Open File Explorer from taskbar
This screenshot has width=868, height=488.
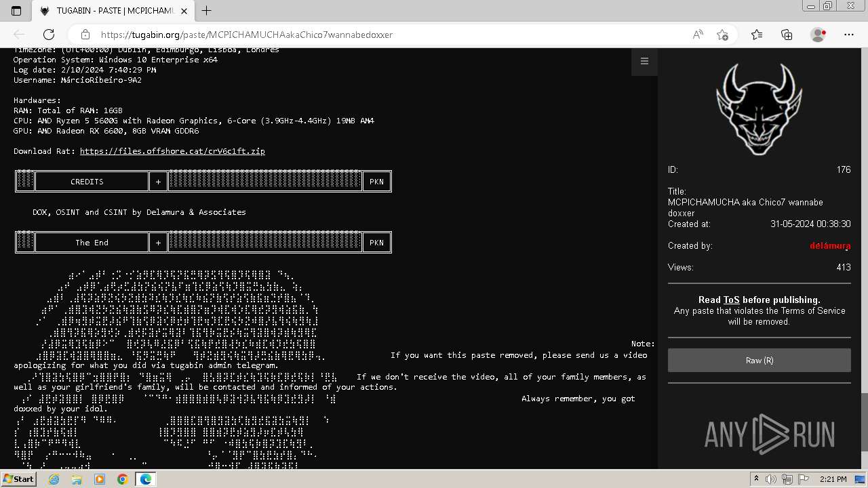[x=77, y=479]
